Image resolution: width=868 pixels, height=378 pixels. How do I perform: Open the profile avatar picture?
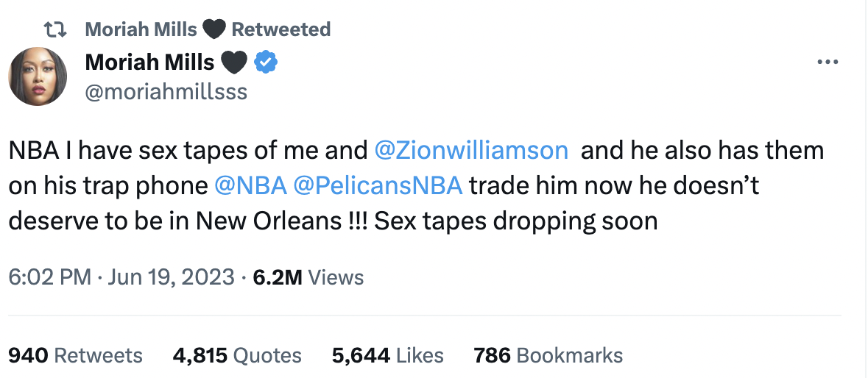[38, 76]
